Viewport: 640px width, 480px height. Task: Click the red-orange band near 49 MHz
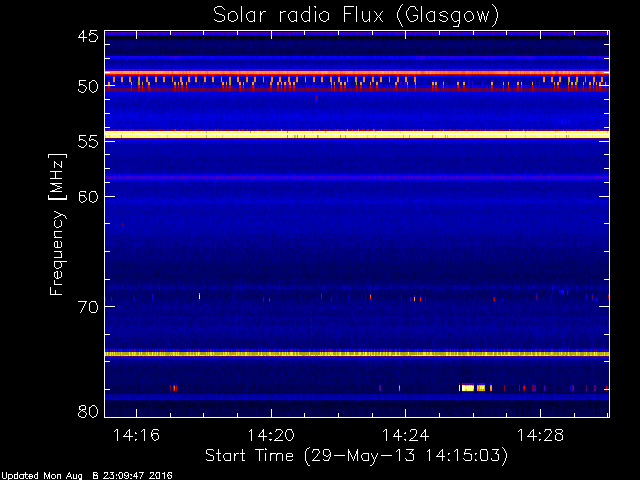point(357,73)
